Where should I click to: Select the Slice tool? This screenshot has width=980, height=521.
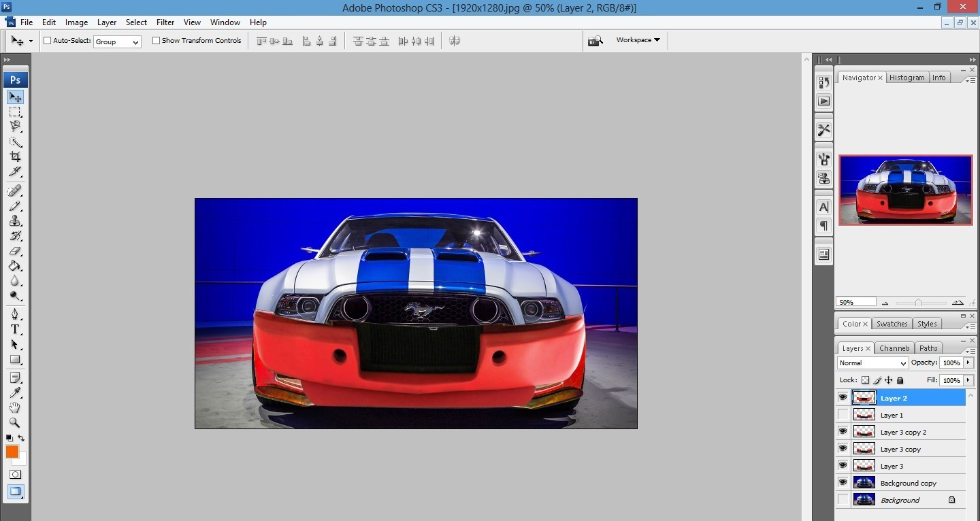(x=15, y=171)
